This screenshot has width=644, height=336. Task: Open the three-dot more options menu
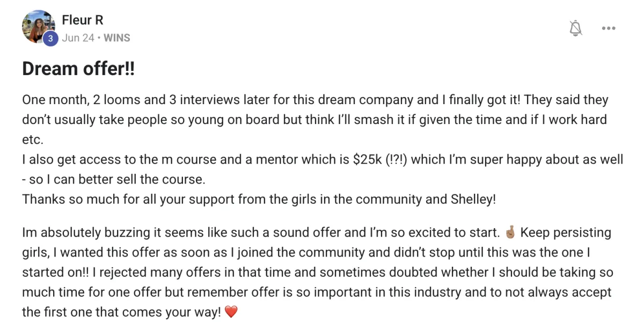click(x=608, y=28)
